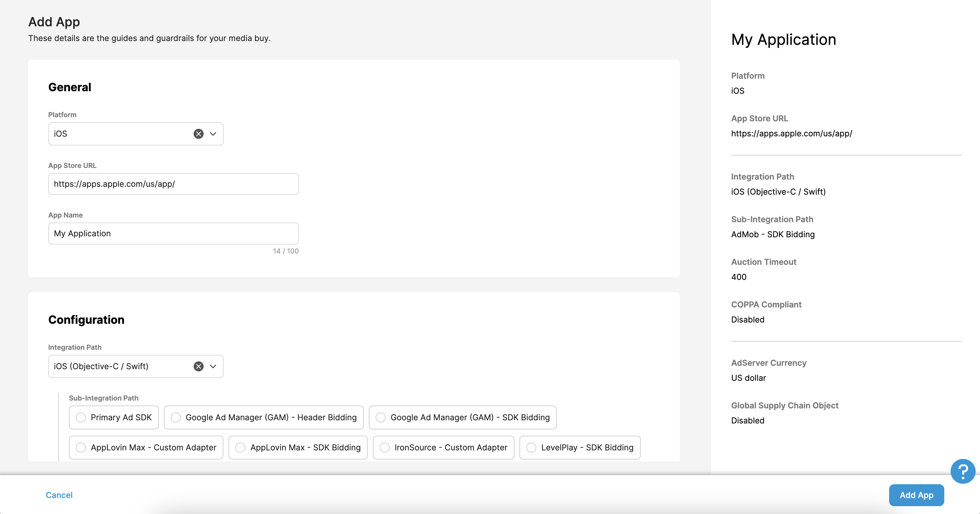This screenshot has width=980, height=514.
Task: Click the App Store URL in the summary panel
Action: [x=792, y=133]
